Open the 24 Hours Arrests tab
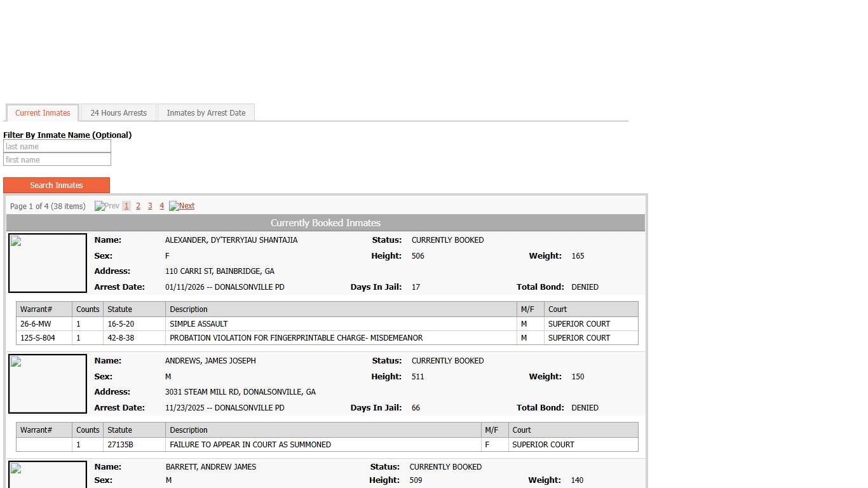 coord(118,113)
